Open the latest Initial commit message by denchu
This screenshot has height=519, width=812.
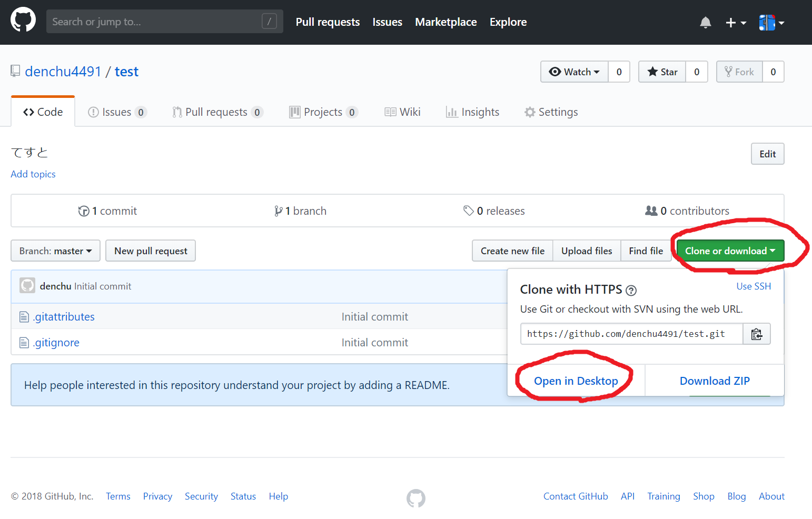point(103,286)
